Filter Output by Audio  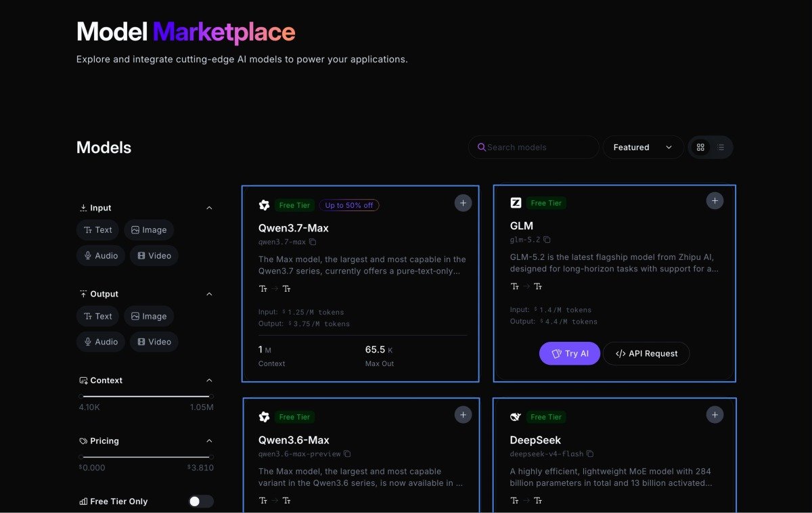tap(101, 342)
